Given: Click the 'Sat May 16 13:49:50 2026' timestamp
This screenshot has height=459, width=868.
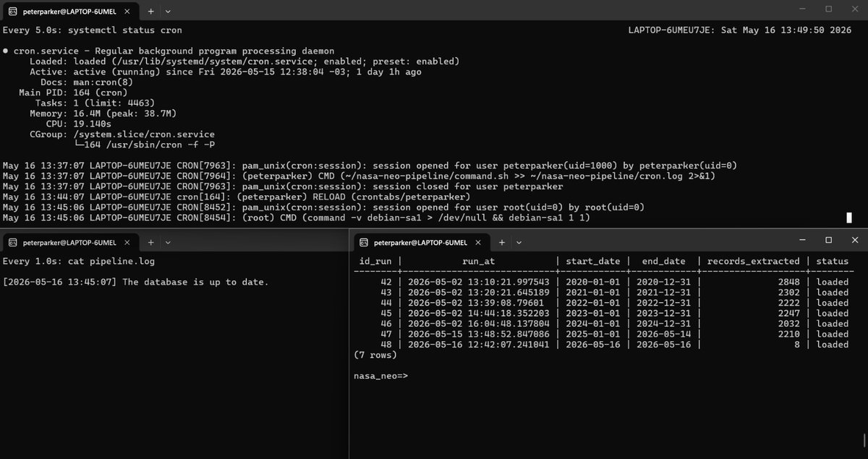Looking at the screenshot, I should point(786,30).
